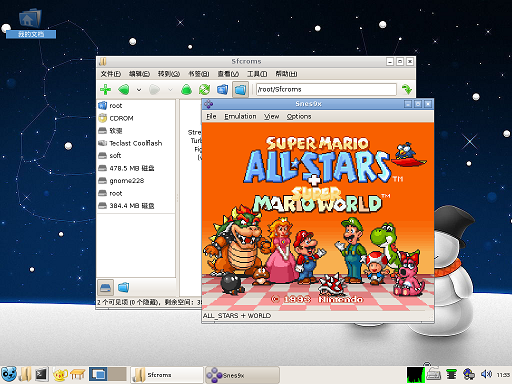
Task: Open the 编辑(E) menu in Sfcroms
Action: (x=139, y=74)
